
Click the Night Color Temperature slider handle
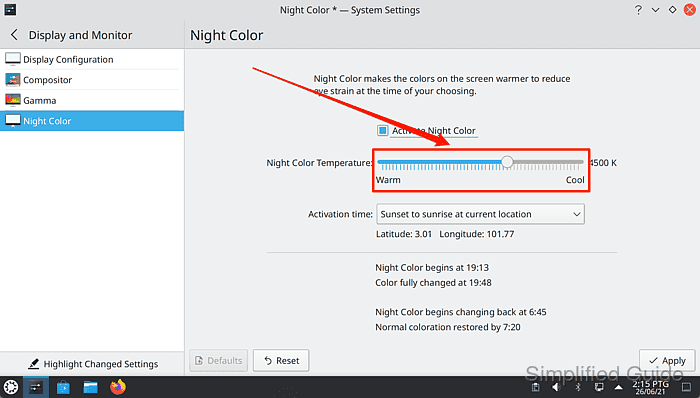click(x=507, y=162)
